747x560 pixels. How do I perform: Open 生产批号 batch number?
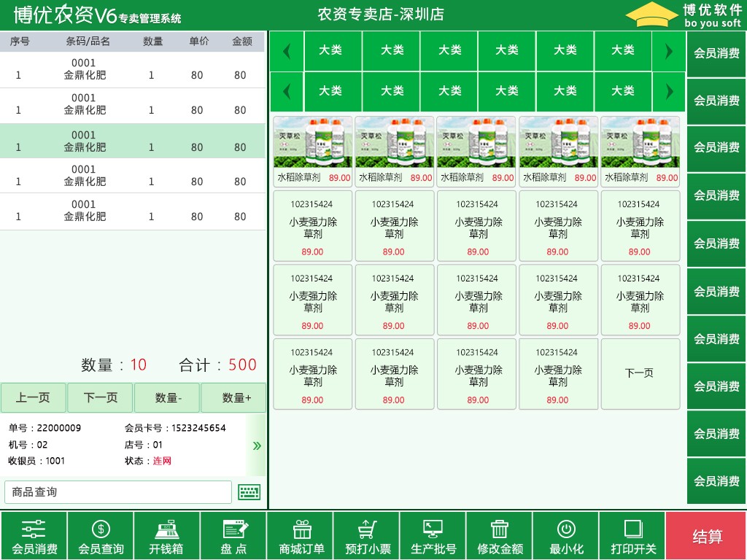tap(433, 536)
